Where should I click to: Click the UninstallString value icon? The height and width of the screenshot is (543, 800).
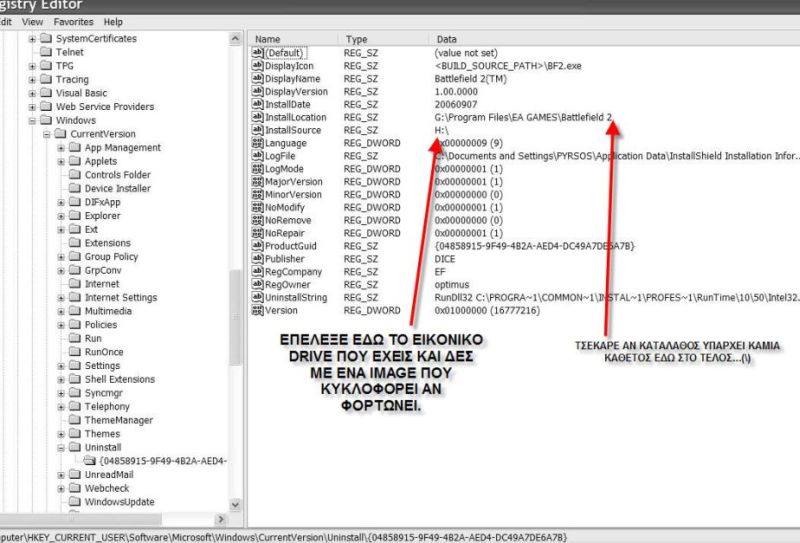coord(258,298)
